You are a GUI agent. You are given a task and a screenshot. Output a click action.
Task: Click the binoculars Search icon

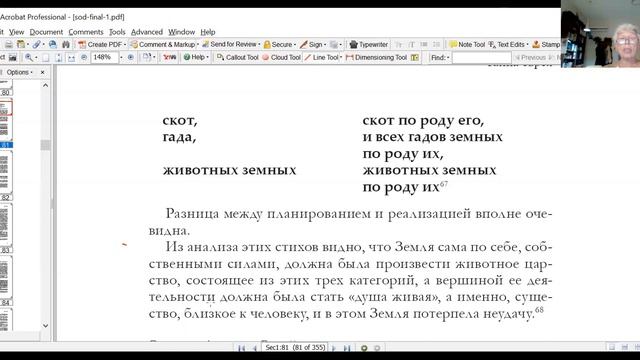coord(66,44)
